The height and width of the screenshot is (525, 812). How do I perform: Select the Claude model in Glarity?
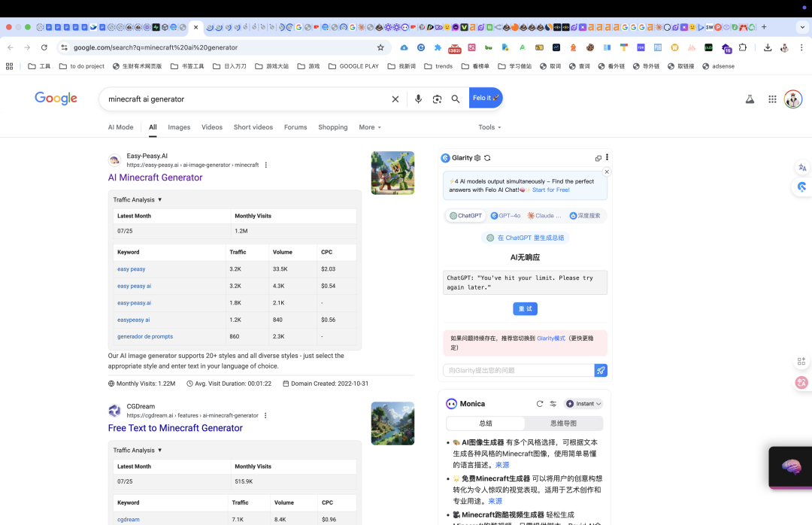tap(544, 216)
